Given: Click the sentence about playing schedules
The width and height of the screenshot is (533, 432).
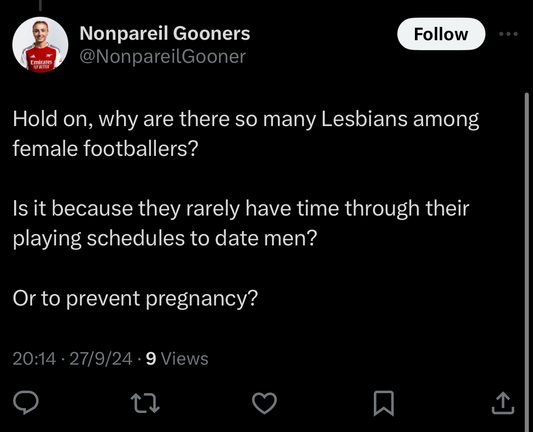Looking at the screenshot, I should coord(241,223).
